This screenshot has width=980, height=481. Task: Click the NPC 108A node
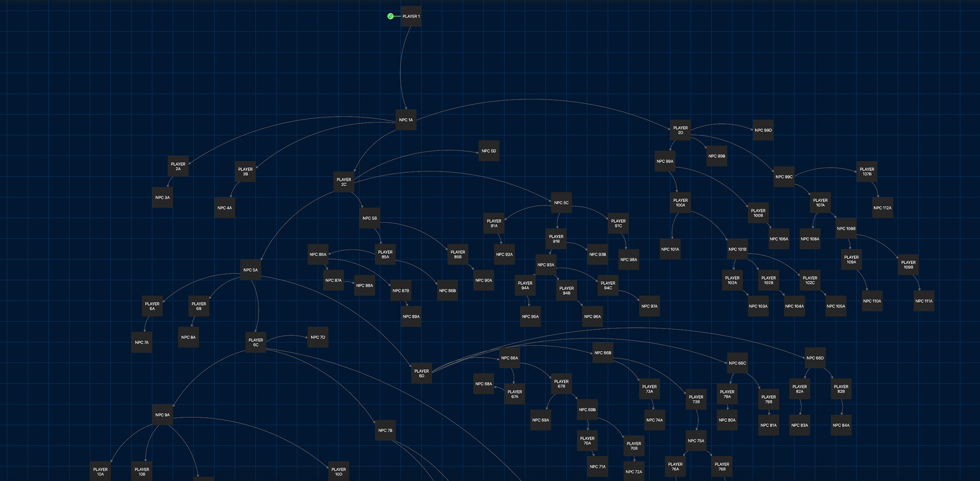point(810,239)
